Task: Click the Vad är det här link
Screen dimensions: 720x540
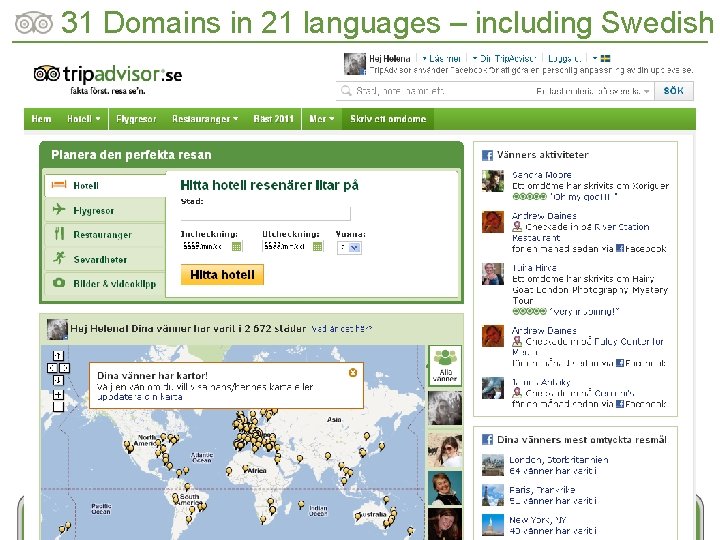Action: pyautogui.click(x=341, y=329)
